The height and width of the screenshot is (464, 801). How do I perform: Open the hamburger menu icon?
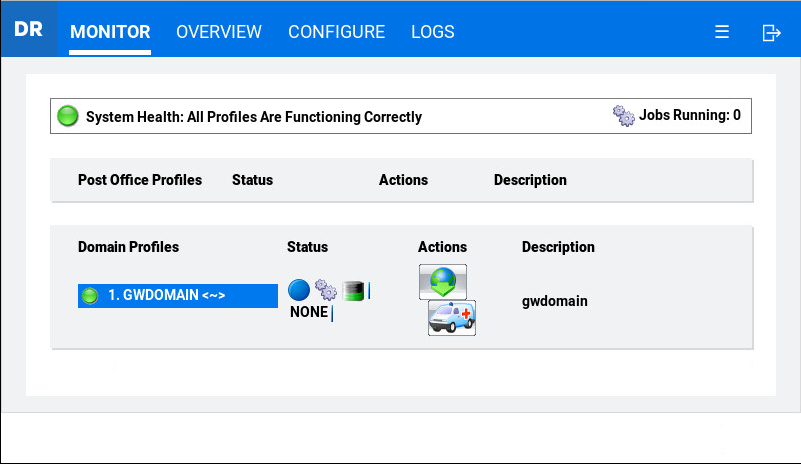[722, 32]
